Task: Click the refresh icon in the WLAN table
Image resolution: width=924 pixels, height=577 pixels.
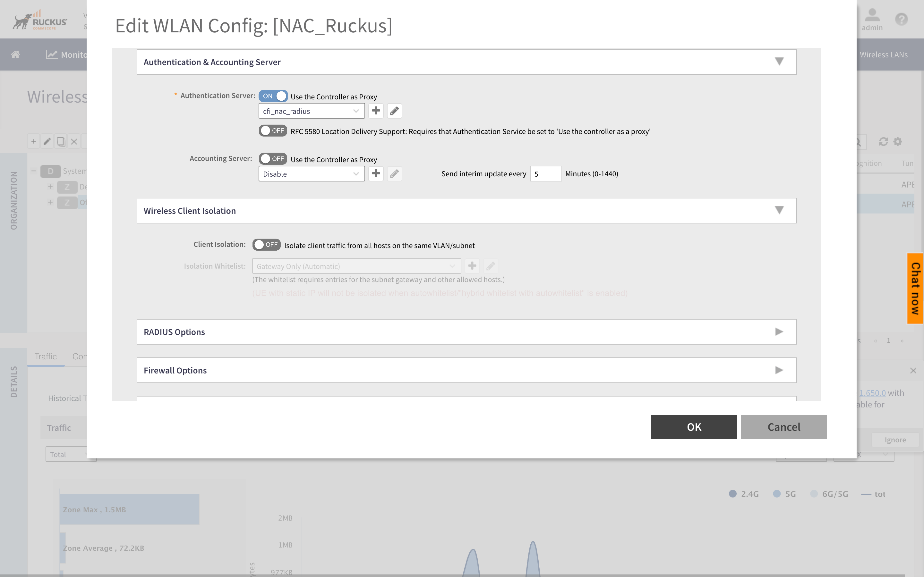Action: point(883,142)
